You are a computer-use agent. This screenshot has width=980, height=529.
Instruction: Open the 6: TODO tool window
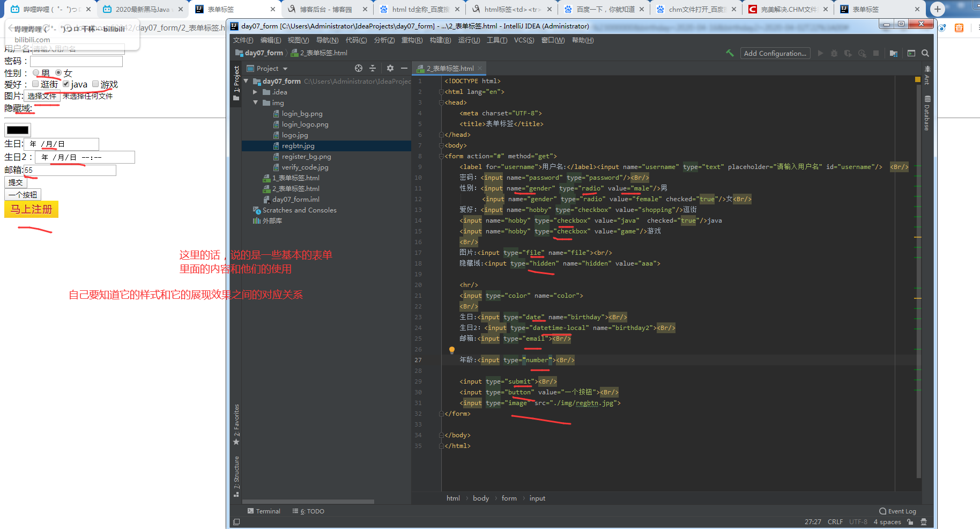[308, 511]
